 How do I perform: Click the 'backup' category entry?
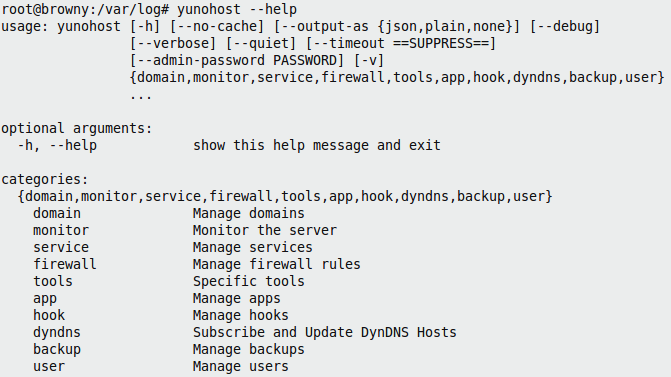point(57,350)
